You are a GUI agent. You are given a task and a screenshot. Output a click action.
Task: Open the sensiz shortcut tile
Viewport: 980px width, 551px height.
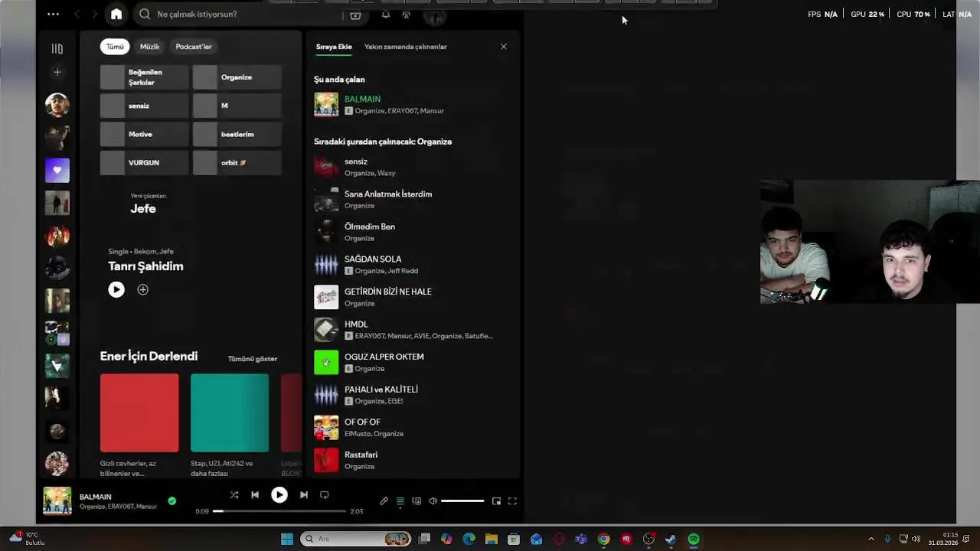point(144,106)
